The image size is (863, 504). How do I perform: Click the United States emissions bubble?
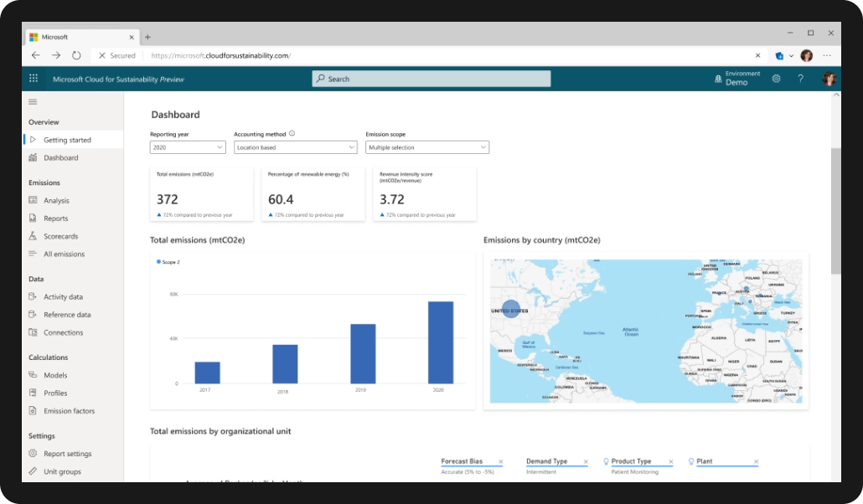pos(510,309)
